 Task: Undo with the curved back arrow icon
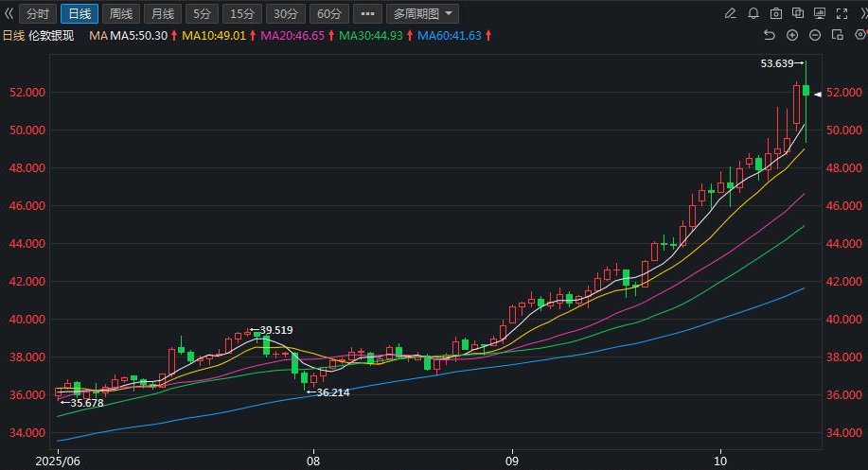[x=769, y=35]
